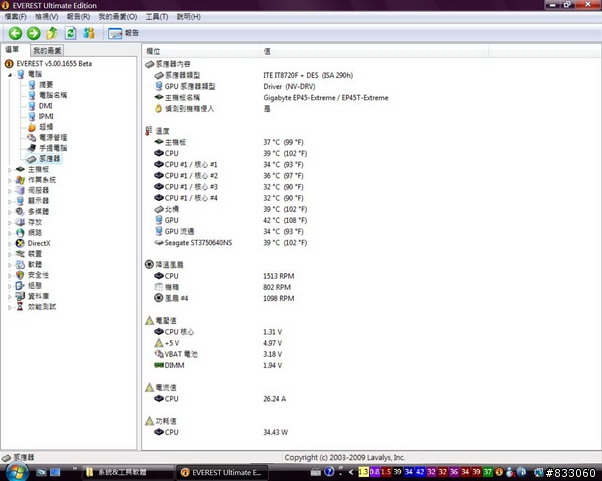Viewport: 602px width, 481px height.
Task: Open the 工具(T) menu
Action: pyautogui.click(x=157, y=17)
